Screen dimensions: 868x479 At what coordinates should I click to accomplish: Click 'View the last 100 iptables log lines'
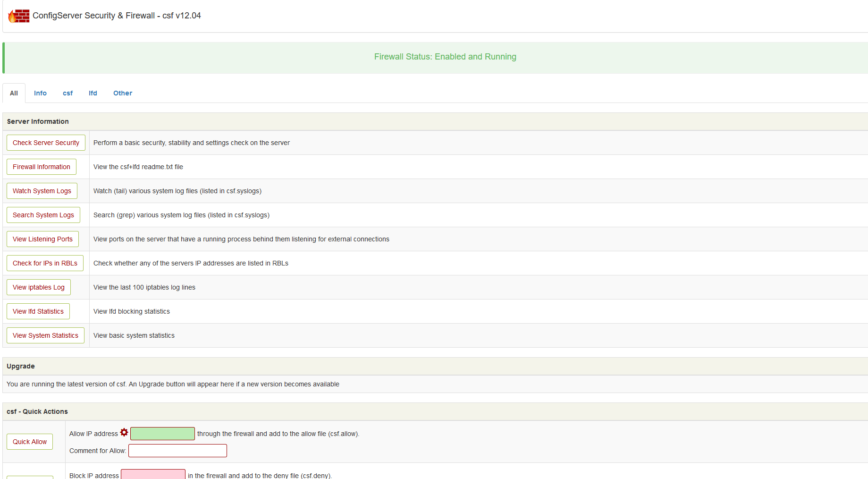click(x=144, y=287)
